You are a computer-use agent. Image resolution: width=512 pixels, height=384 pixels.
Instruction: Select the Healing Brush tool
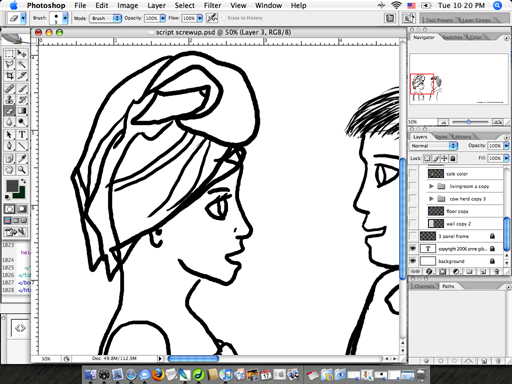tap(9, 88)
